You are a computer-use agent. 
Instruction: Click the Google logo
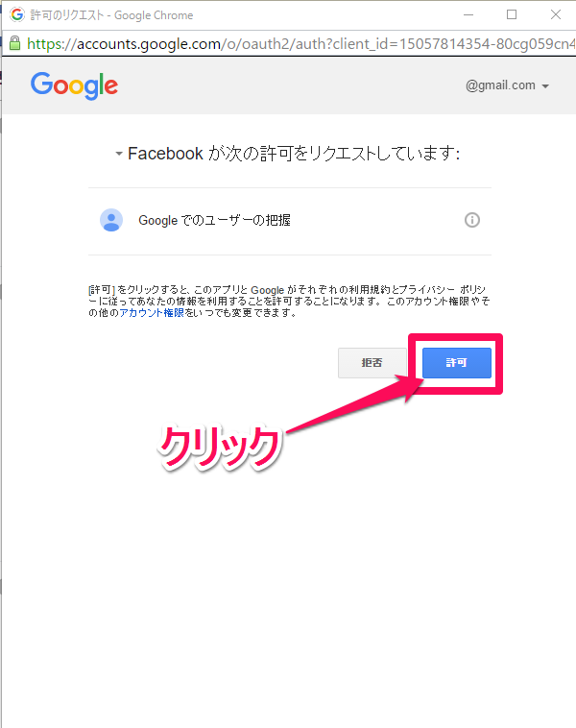pyautogui.click(x=74, y=85)
